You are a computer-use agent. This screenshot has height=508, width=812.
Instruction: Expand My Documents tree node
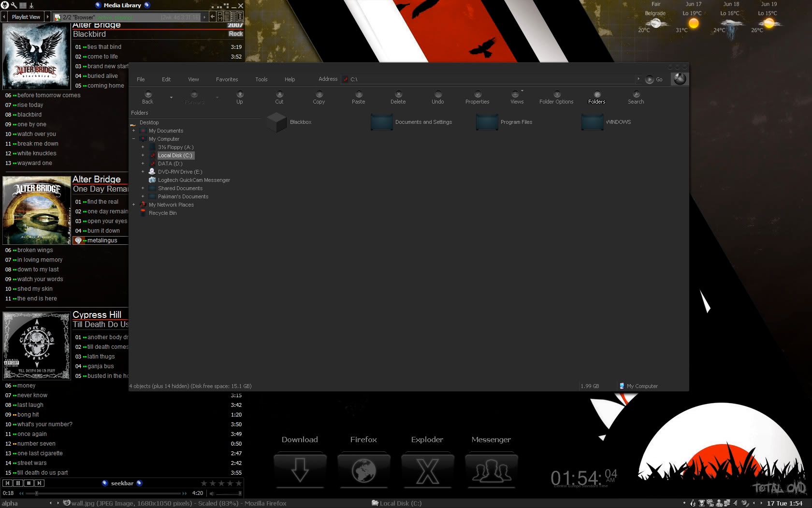click(134, 131)
